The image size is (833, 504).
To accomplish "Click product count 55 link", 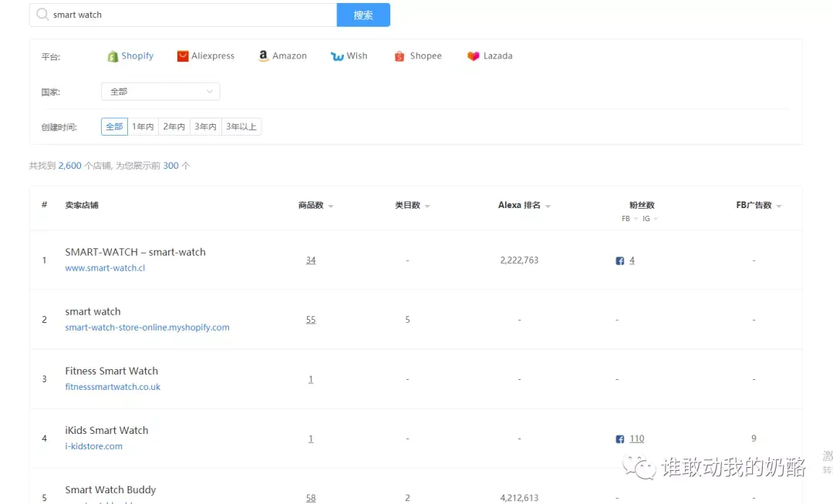I will [x=311, y=320].
